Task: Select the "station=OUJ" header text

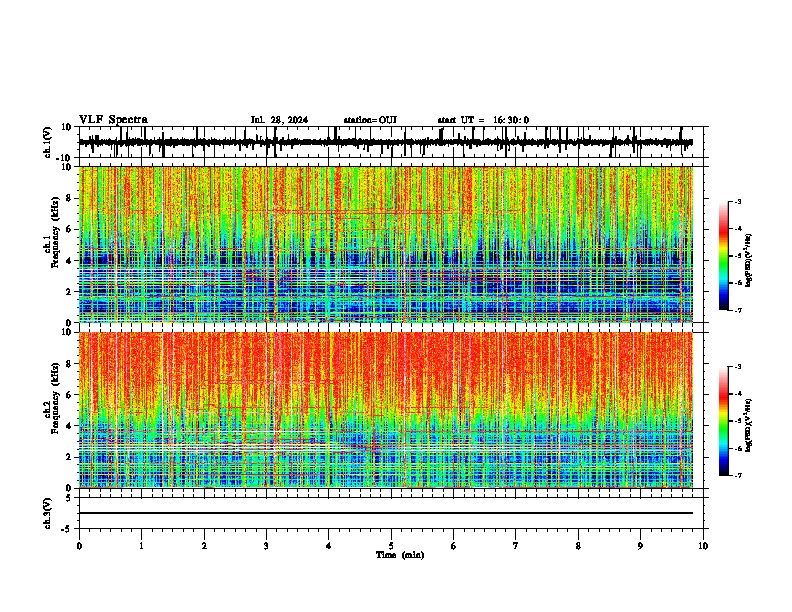Action: point(370,120)
